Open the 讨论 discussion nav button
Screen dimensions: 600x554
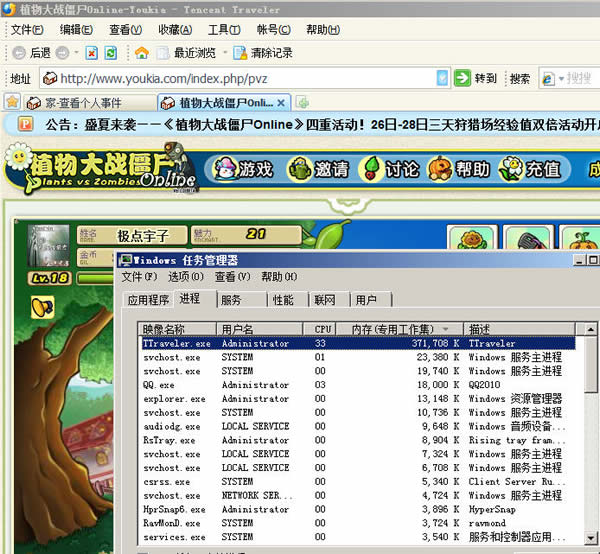pos(390,169)
